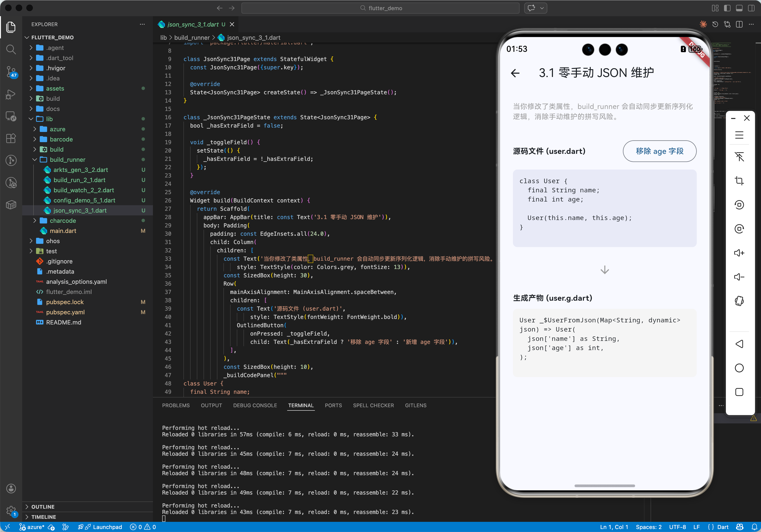The image size is (761, 532).
Task: Click the flutter_demo command center search box
Action: [380, 8]
